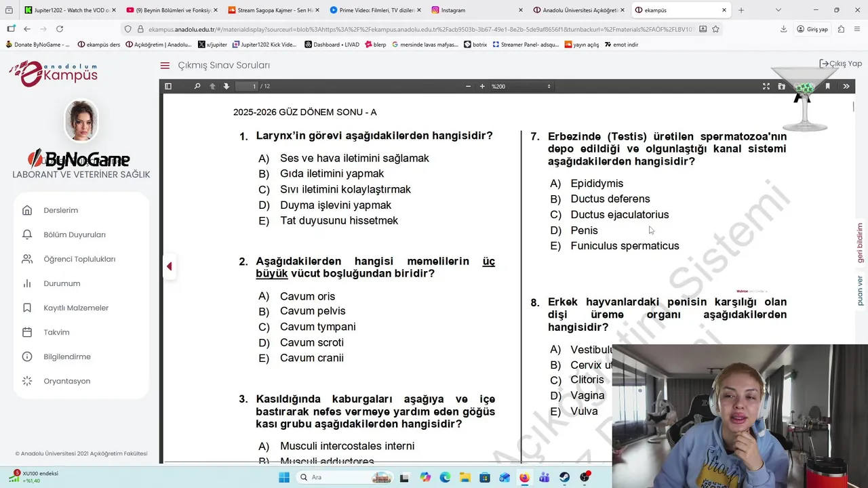Open the list all tabs dropdown
The width and height of the screenshot is (868, 488).
778,10
